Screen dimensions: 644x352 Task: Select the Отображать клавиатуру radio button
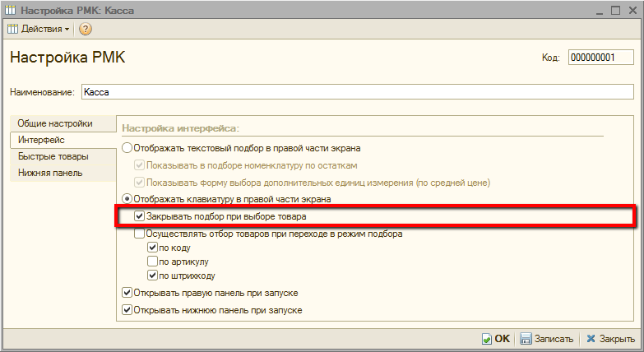(x=127, y=199)
